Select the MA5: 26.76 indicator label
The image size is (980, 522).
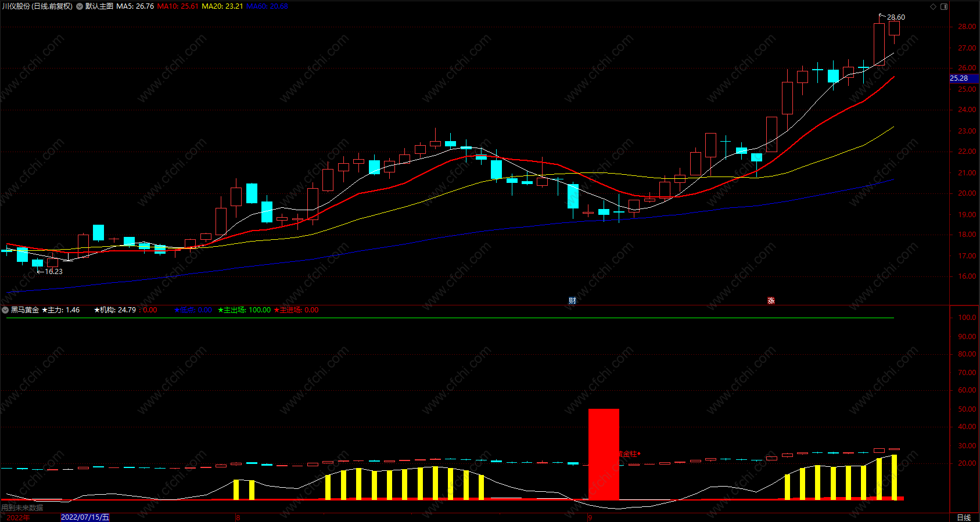click(x=135, y=6)
